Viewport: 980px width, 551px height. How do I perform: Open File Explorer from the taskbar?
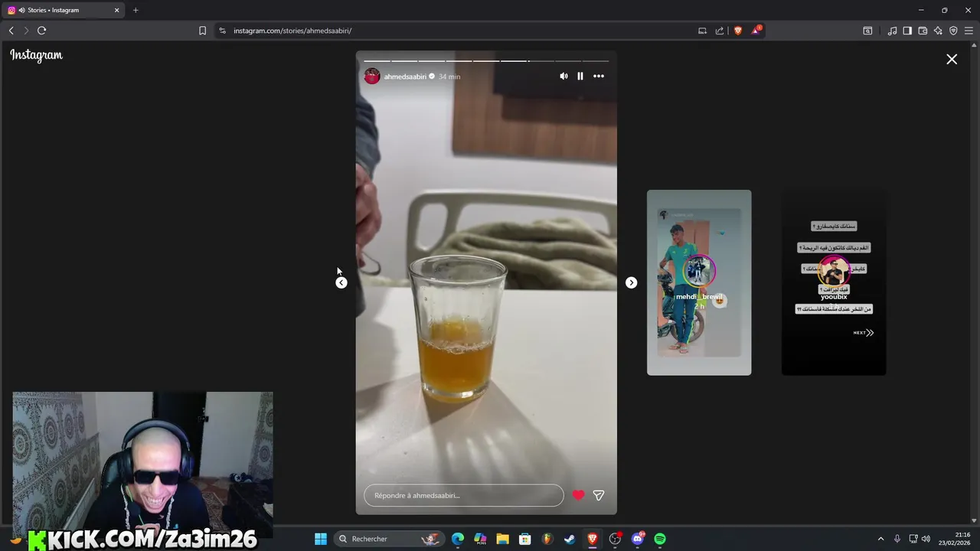pos(502,539)
